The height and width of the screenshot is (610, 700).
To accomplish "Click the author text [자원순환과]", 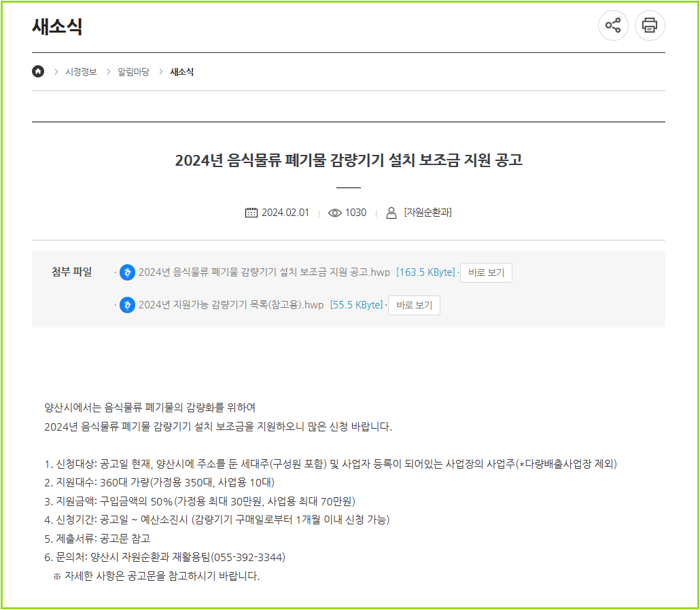I will [427, 213].
